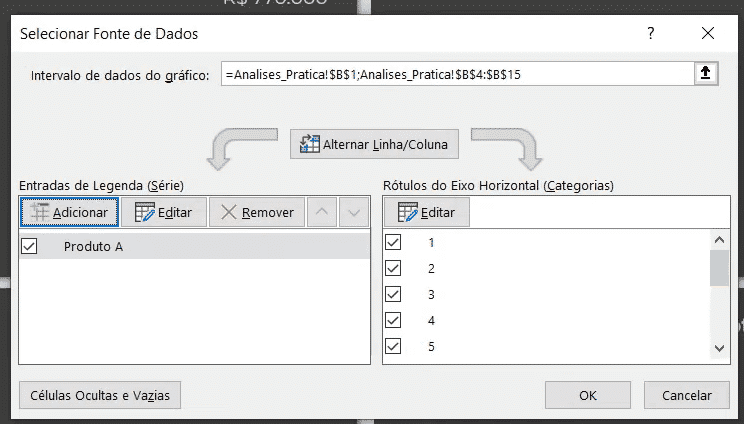Cancel the data source dialog
Screen dimensions: 744x424
point(687,395)
